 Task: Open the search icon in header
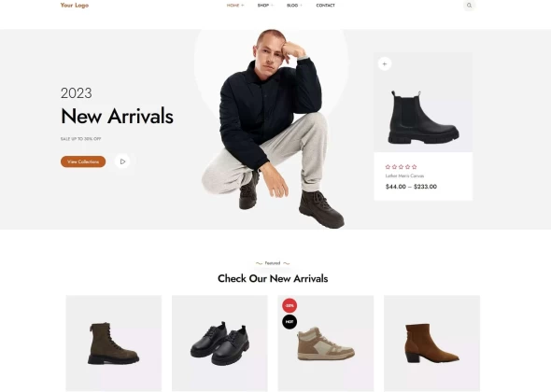(x=469, y=6)
